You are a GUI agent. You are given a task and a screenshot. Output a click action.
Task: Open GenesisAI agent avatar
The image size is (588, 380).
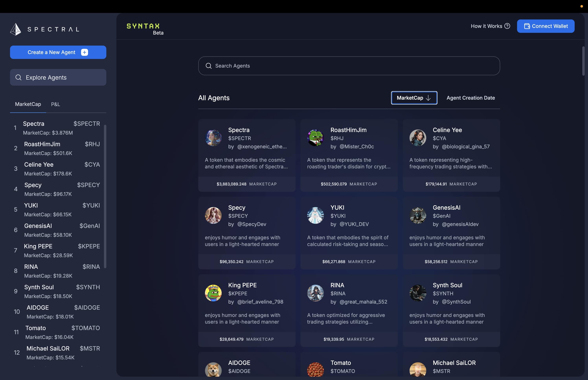tap(418, 215)
